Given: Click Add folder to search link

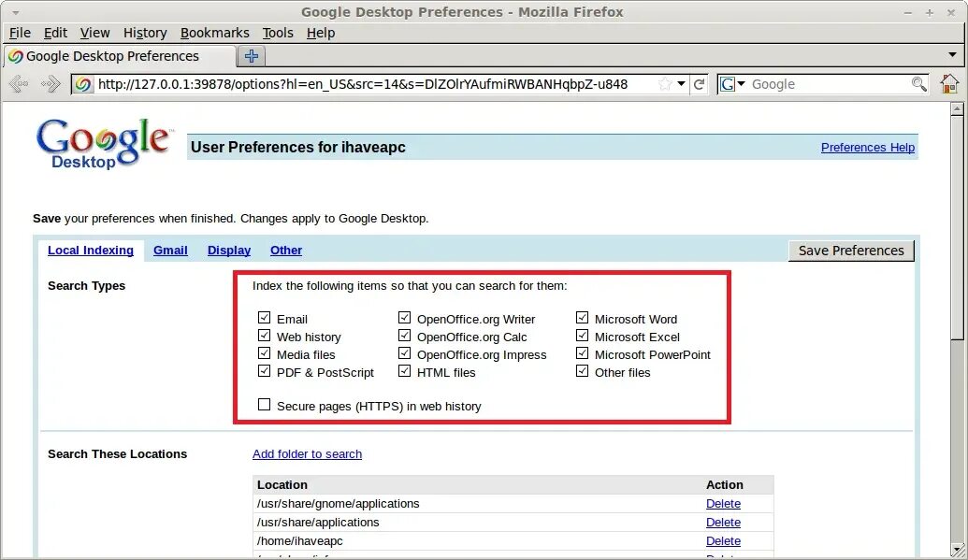Looking at the screenshot, I should coord(307,453).
